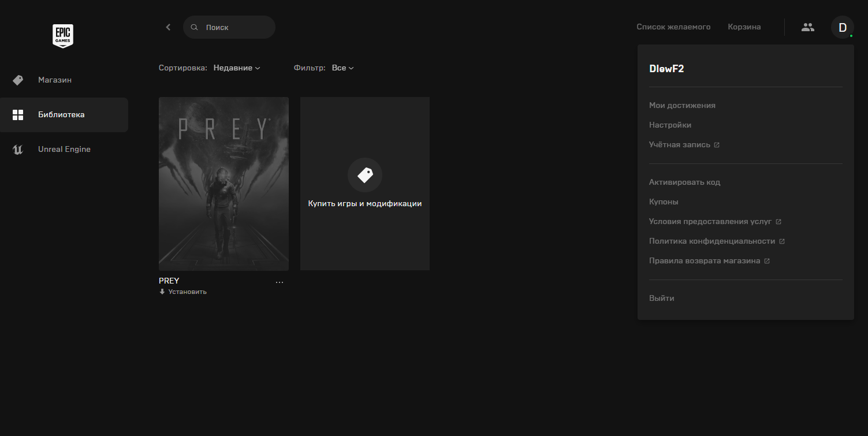Open Купоны from the profile menu

(x=664, y=202)
